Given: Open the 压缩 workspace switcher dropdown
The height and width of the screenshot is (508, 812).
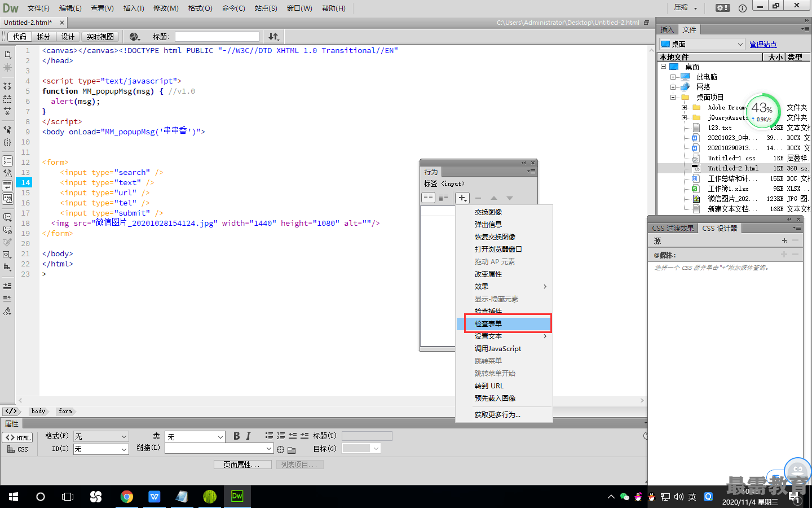Looking at the screenshot, I should tap(686, 8).
